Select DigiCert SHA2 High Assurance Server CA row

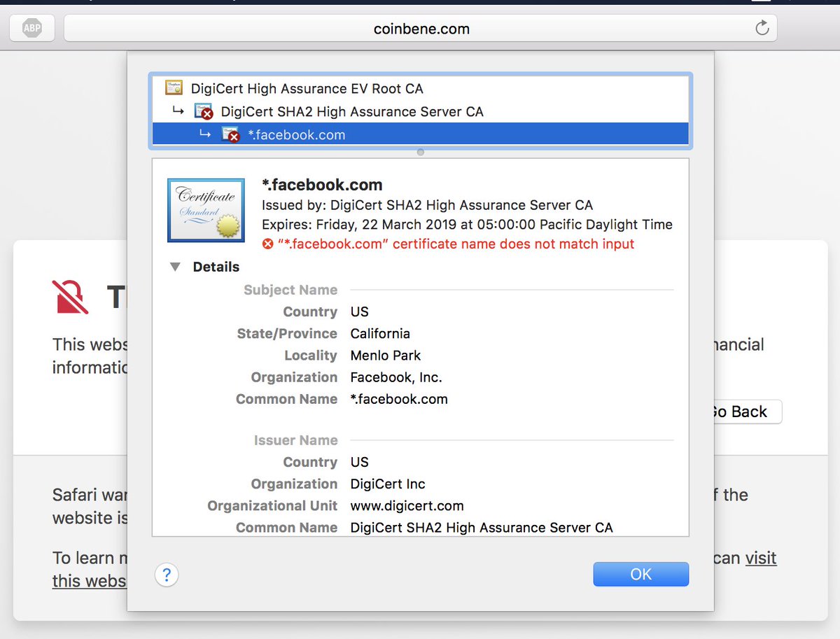(x=421, y=111)
